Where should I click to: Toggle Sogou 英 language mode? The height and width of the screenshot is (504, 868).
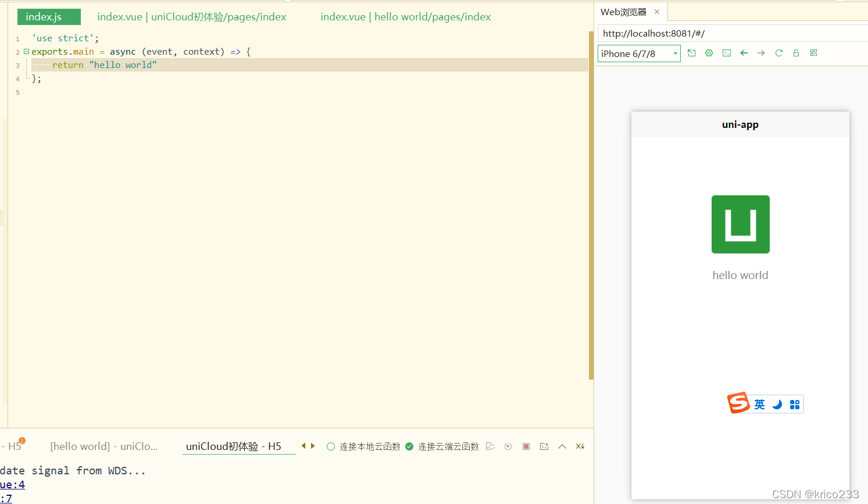point(760,405)
